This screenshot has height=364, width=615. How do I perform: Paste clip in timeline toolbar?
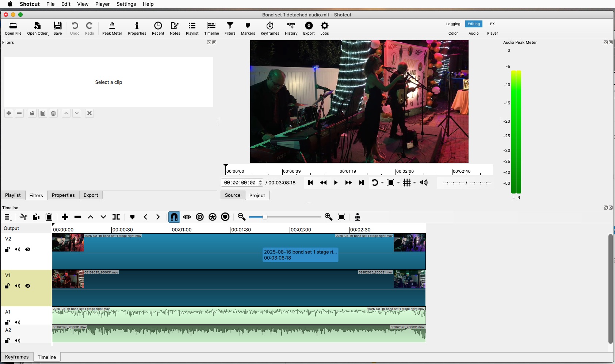[49, 217]
